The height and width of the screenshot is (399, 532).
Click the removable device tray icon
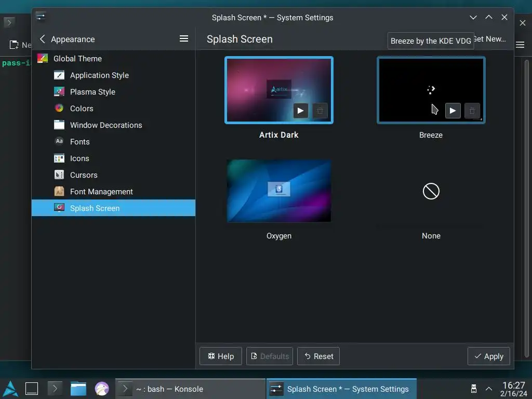pos(474,389)
